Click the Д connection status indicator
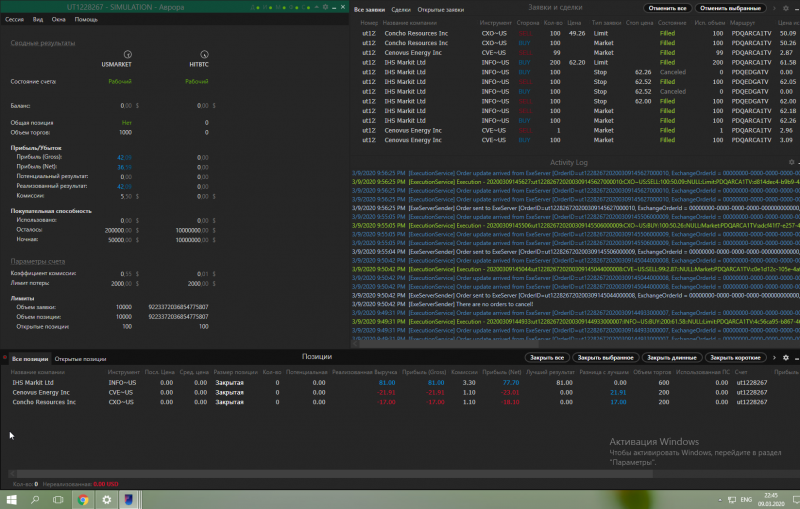 pos(256,8)
